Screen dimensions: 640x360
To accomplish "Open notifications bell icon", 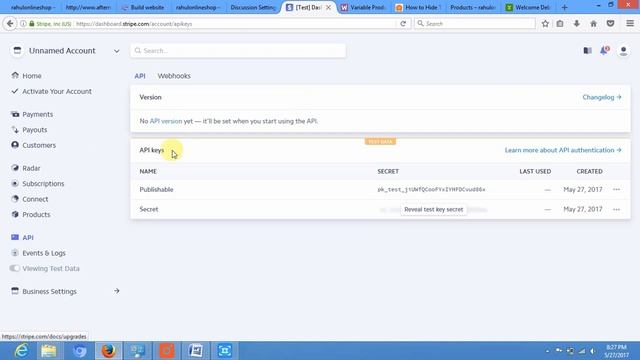I will (604, 51).
